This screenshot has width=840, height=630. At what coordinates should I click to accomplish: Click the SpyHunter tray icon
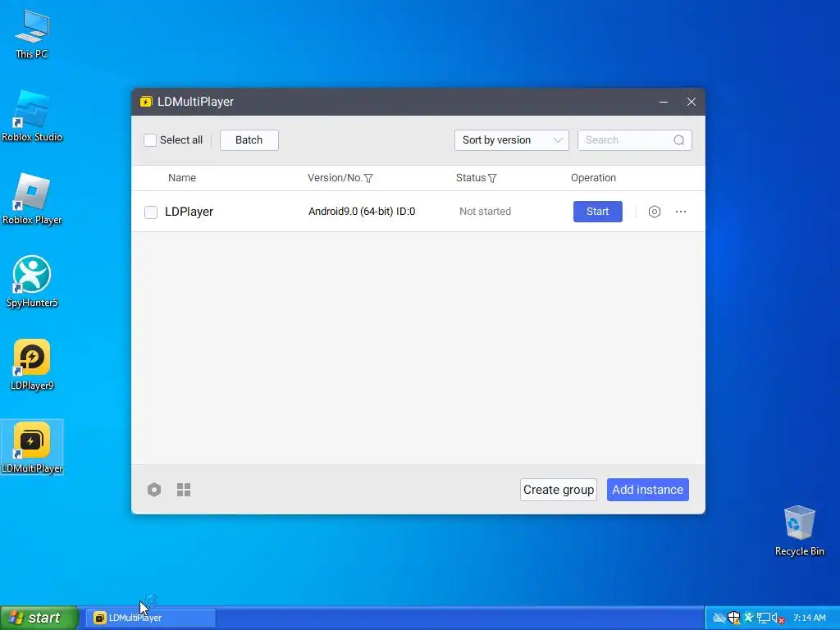[748, 619]
